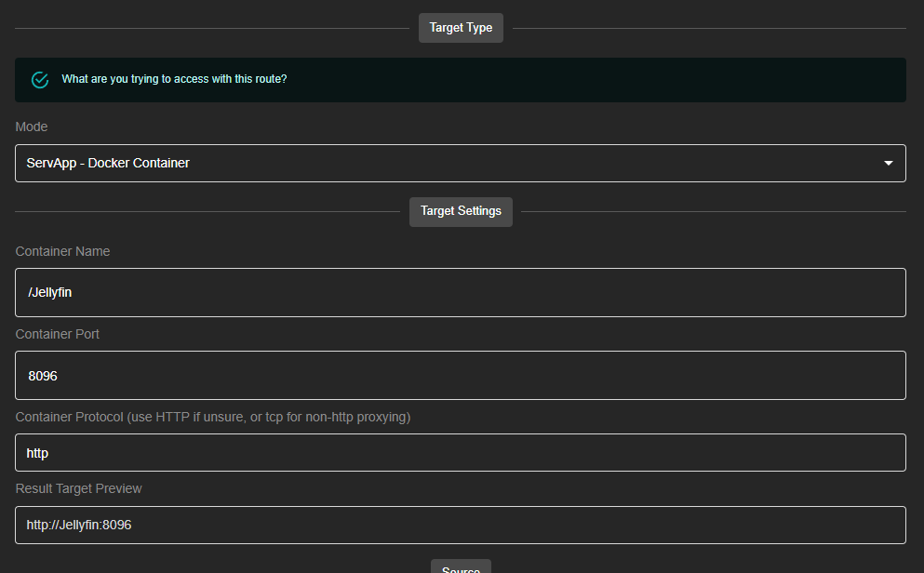Open the Mode dropdown arrow

(x=889, y=164)
